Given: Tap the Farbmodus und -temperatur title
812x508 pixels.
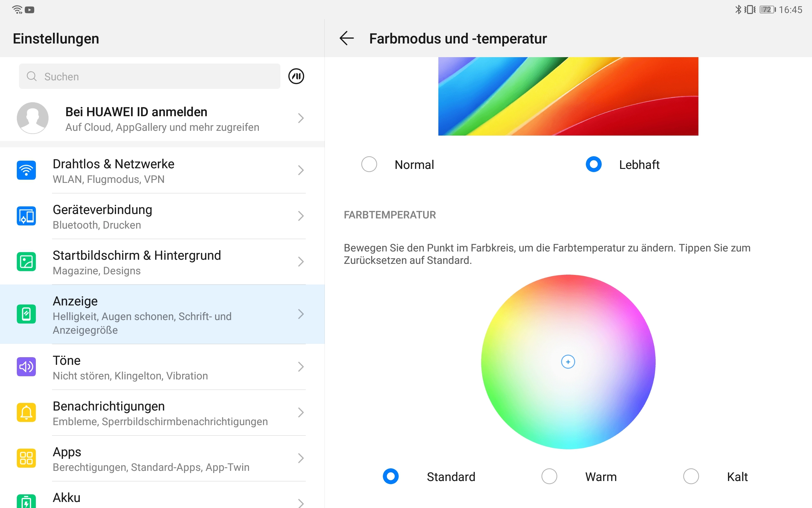Looking at the screenshot, I should pos(458,39).
